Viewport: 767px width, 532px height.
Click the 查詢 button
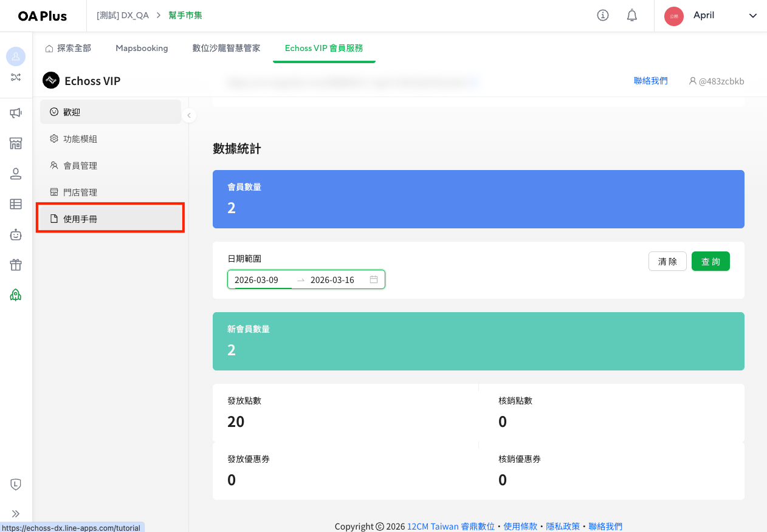point(710,261)
